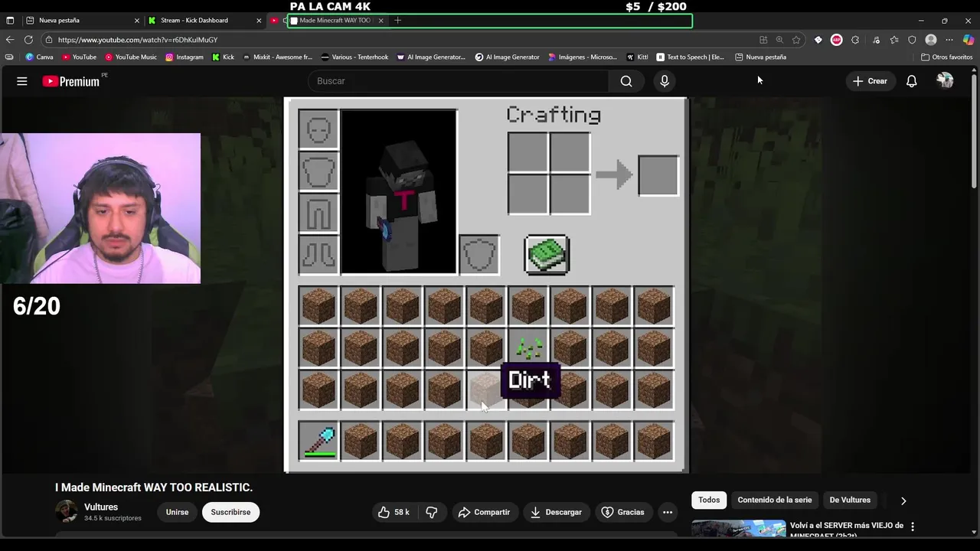Click the zoom magnifier in address bar
This screenshot has height=551, width=980.
point(779,40)
